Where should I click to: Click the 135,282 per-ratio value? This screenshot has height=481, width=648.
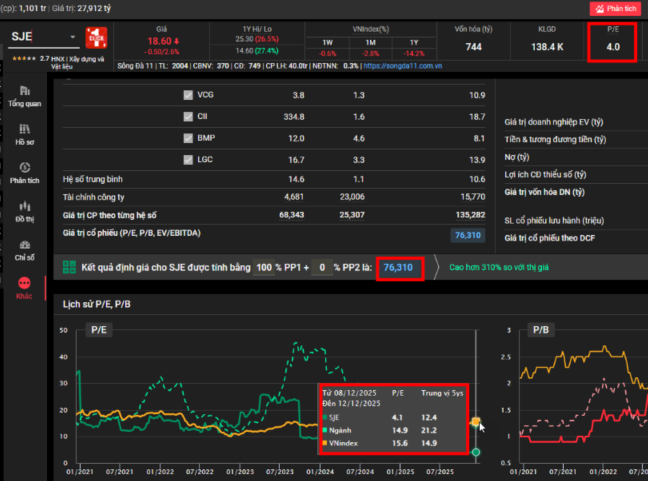point(470,215)
